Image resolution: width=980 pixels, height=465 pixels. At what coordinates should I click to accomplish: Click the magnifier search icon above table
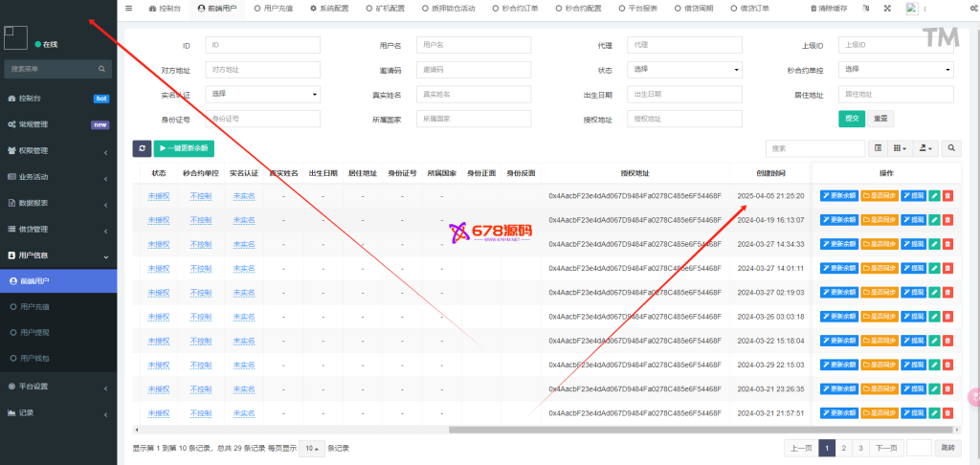[951, 148]
